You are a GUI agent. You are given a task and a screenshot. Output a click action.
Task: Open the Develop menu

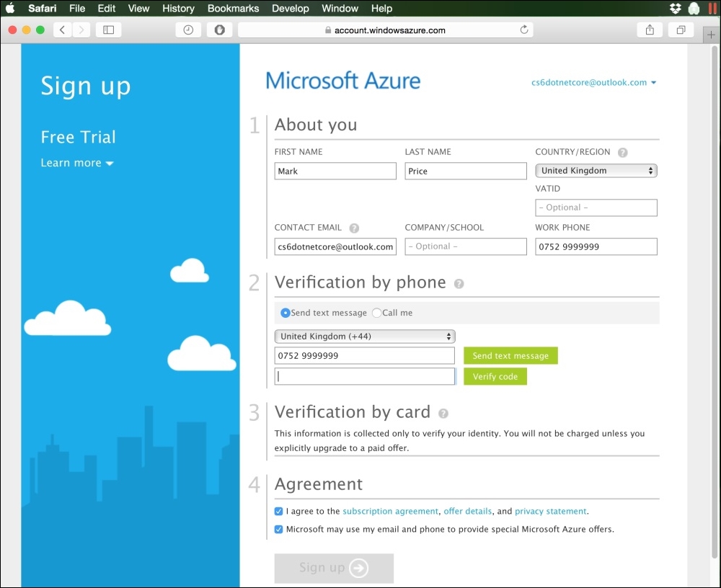(x=290, y=8)
